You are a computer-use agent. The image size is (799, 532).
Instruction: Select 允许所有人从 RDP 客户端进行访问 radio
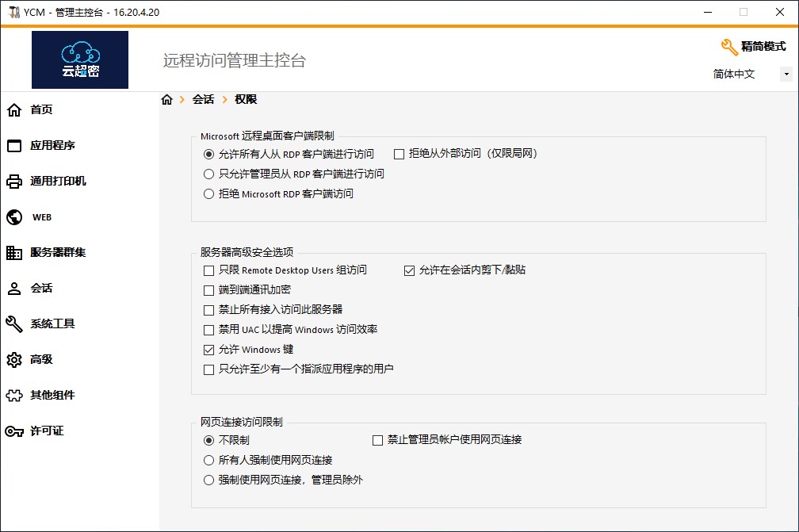click(x=208, y=154)
